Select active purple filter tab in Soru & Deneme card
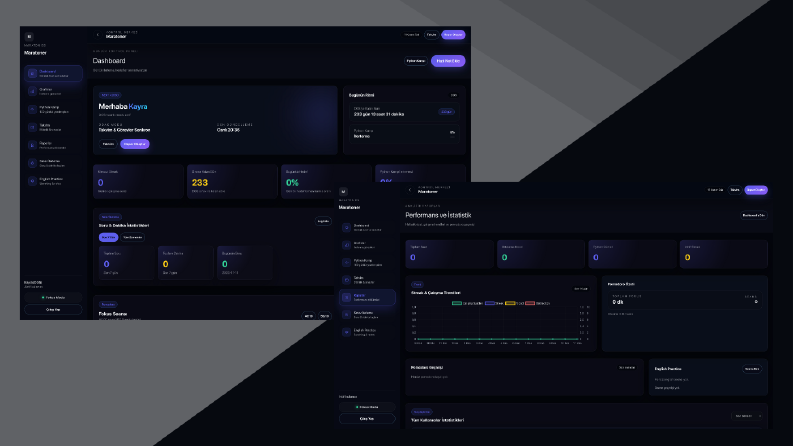 (108, 237)
